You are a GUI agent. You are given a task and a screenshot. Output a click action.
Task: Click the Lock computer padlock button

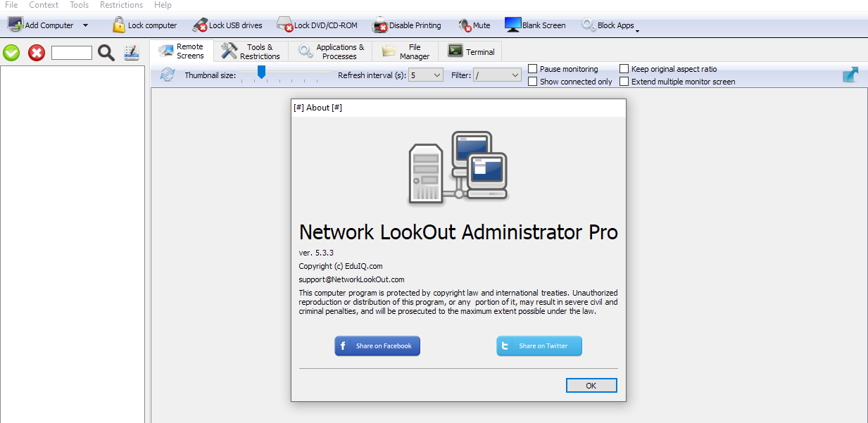(144, 25)
